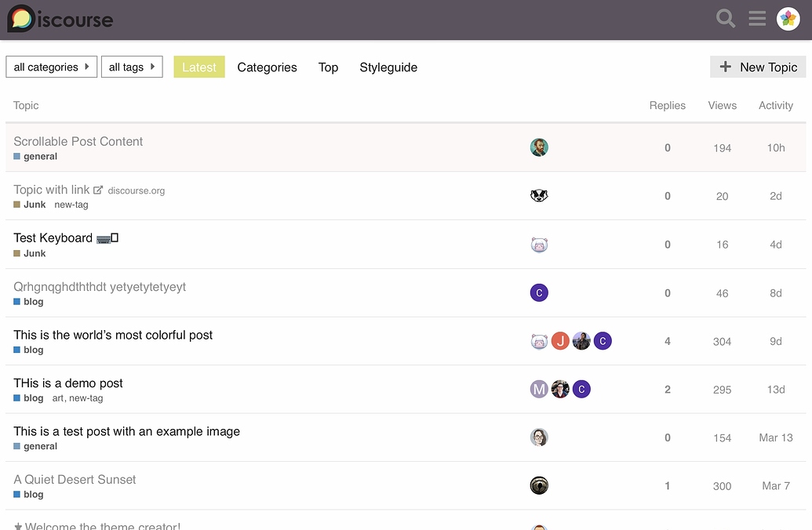Open the Styleguide tab
Screen dimensions: 812x530
[x=388, y=67]
